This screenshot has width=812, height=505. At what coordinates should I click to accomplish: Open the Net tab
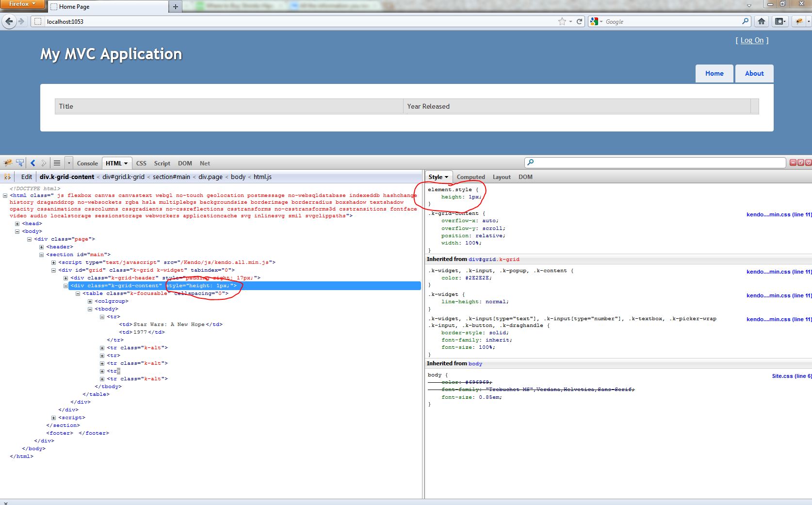point(205,163)
